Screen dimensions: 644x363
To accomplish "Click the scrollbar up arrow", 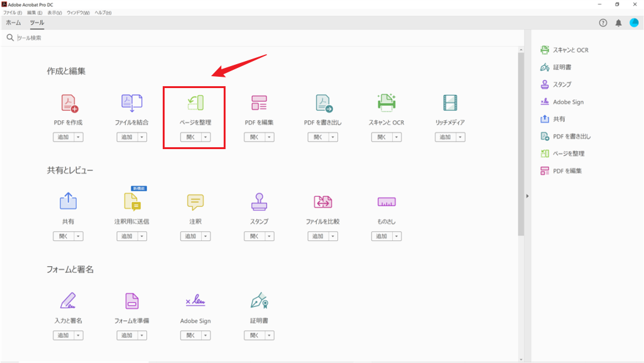I will click(521, 50).
